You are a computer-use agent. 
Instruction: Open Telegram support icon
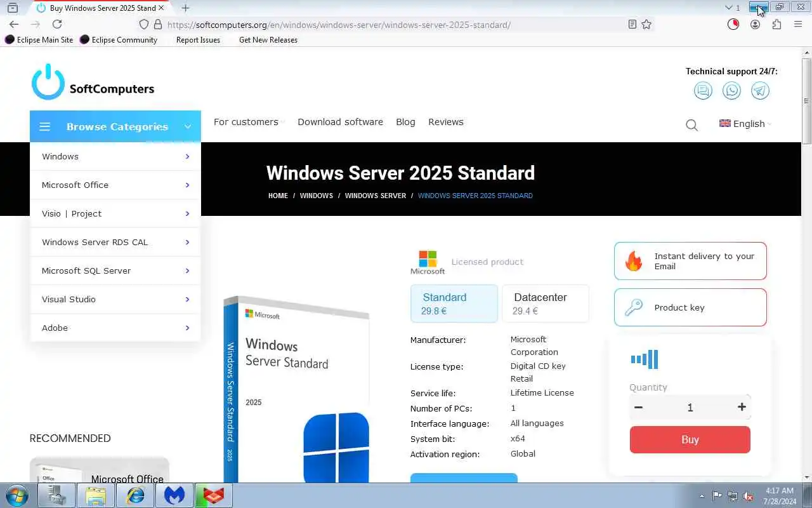(x=760, y=91)
